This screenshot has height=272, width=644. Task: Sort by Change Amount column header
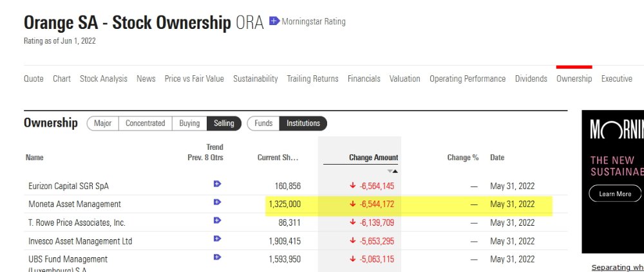(374, 158)
